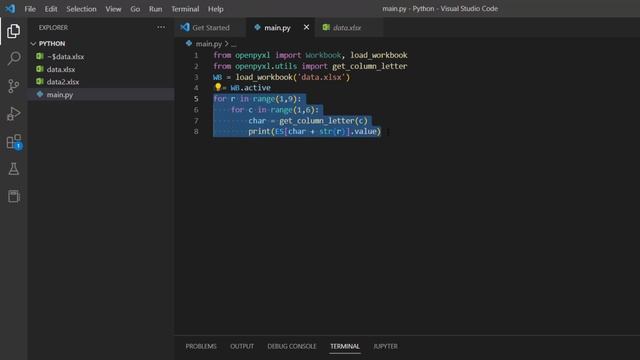Show the PROBLEMS panel tab
Viewport: 640px width, 360px height.
coord(201,346)
